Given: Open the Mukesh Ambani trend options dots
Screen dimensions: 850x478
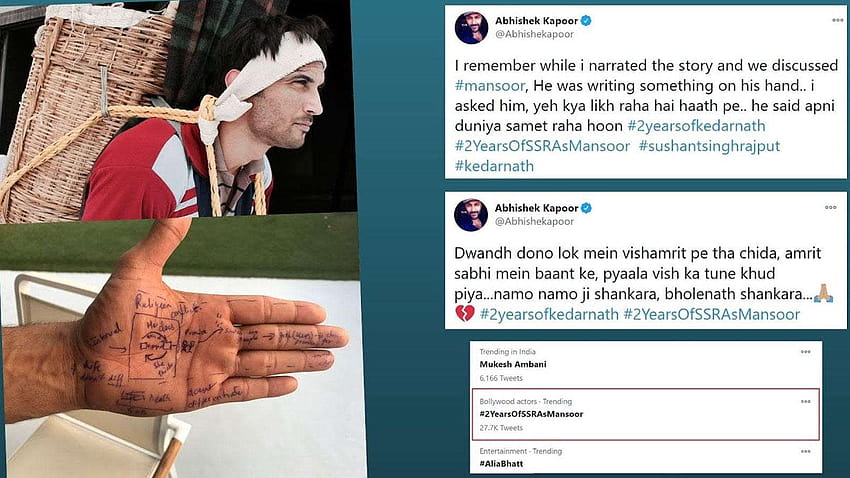Looking at the screenshot, I should [806, 352].
